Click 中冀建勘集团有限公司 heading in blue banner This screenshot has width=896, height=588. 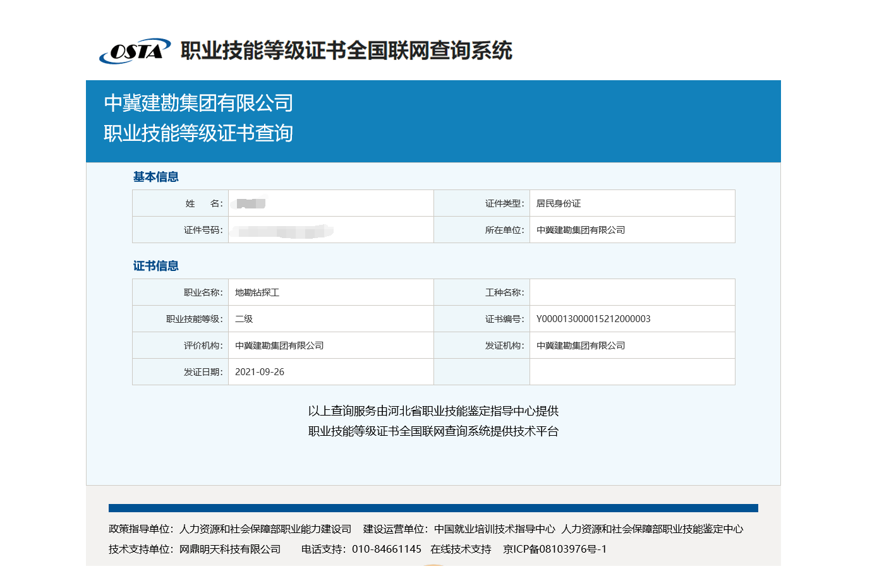[198, 103]
